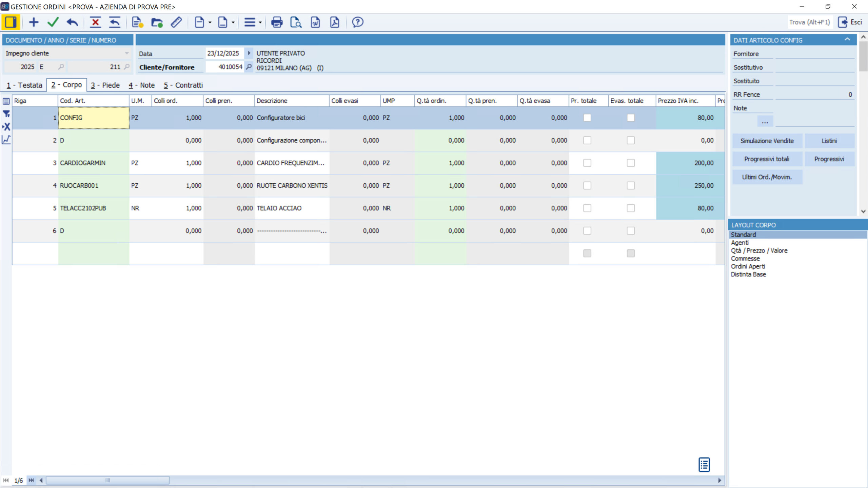Tick Pr. totale checkbox for CARDIOGARMIN row
Image resolution: width=868 pixels, height=488 pixels.
click(587, 163)
